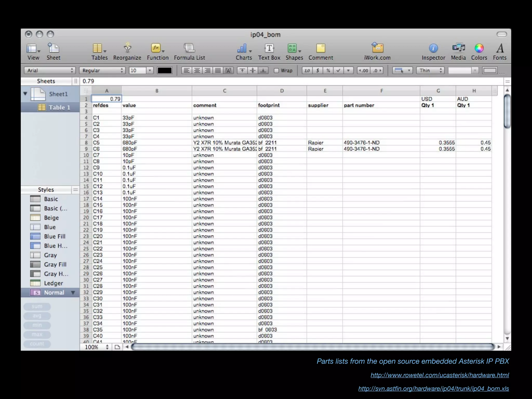
Task: Click the iWork.com share icon
Action: coord(377,49)
